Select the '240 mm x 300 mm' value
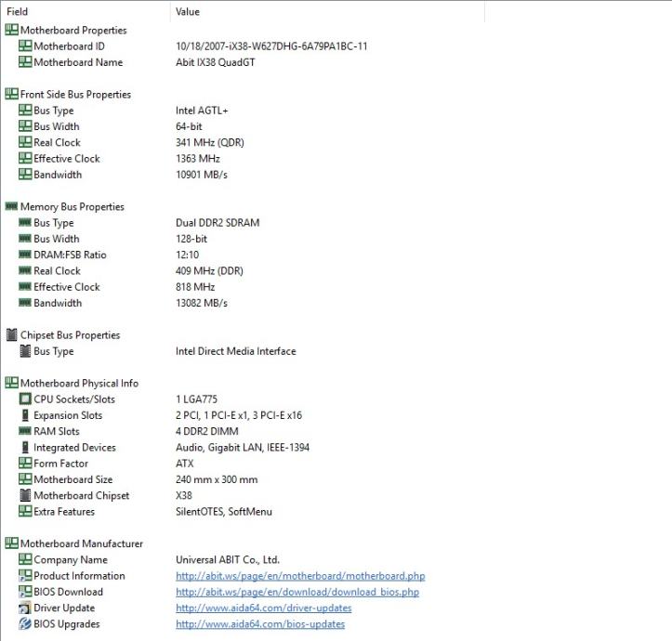This screenshot has height=641, width=672. (217, 479)
